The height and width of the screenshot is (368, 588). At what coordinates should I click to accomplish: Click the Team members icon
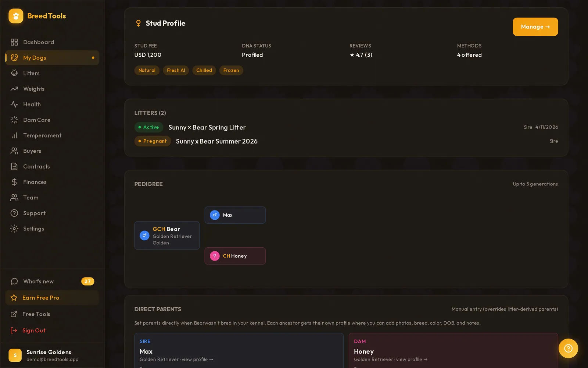tap(14, 198)
